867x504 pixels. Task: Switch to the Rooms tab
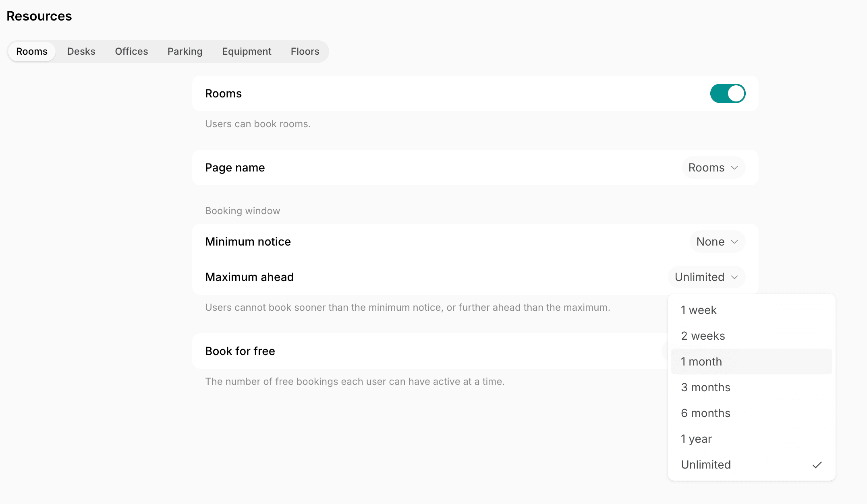pyautogui.click(x=32, y=52)
